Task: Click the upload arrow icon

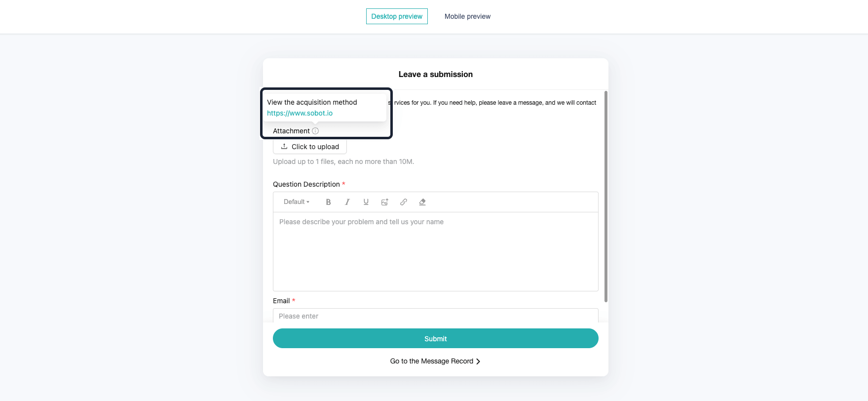Action: [x=284, y=147]
